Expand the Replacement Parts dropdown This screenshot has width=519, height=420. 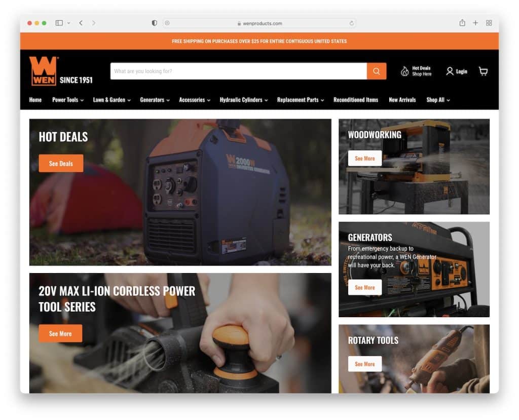301,100
